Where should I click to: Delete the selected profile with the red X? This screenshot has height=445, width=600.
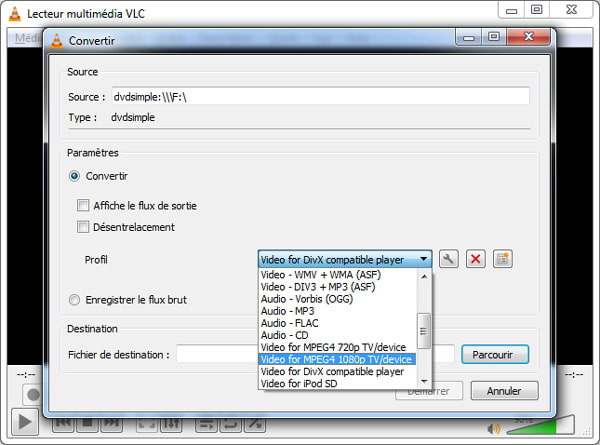(476, 259)
